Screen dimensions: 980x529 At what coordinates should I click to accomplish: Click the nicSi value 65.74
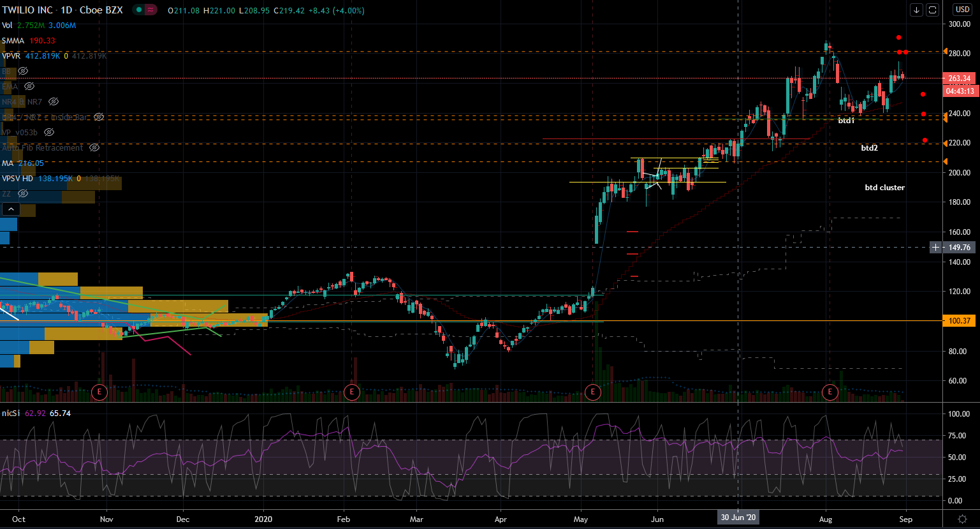coord(60,414)
